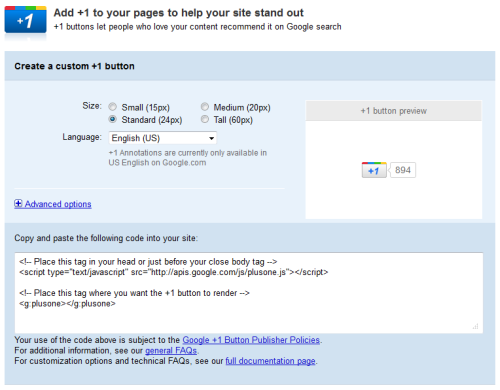Click the 'Language:' label
The height and width of the screenshot is (390, 500).
(x=82, y=137)
